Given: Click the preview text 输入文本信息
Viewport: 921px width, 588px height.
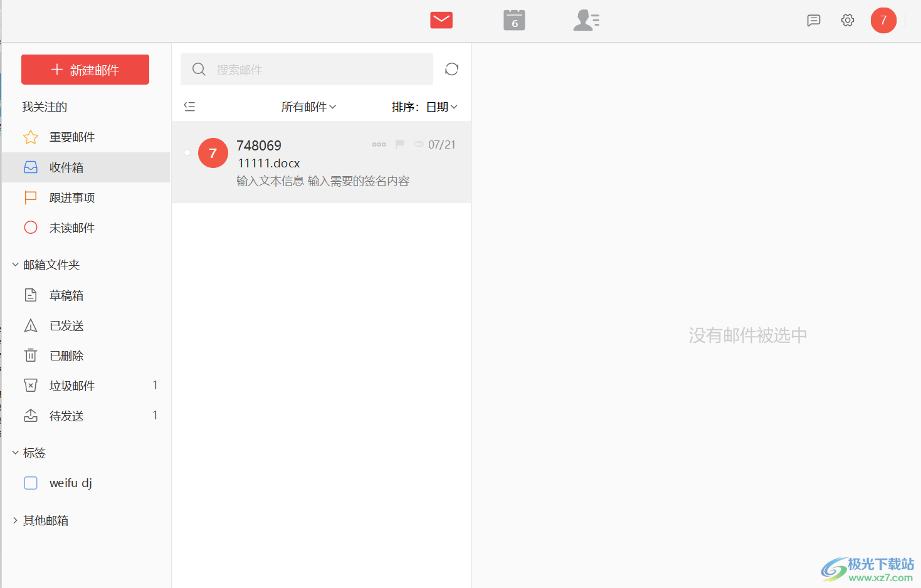Looking at the screenshot, I should pos(270,181).
